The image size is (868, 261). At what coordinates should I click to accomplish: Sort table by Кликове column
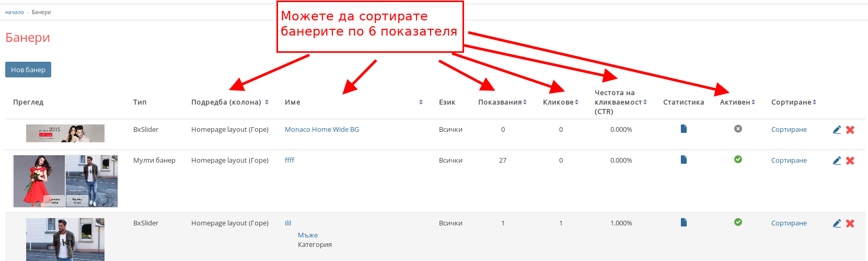click(x=560, y=103)
